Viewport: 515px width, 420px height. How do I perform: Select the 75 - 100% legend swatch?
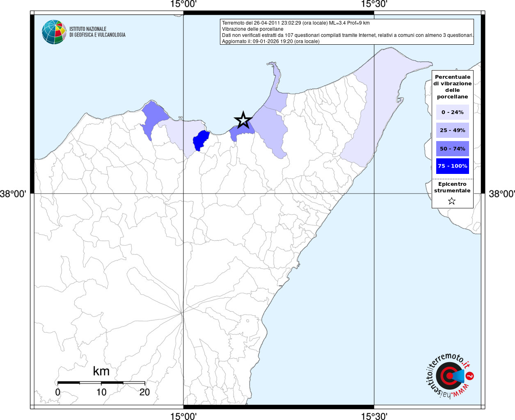coord(453,166)
